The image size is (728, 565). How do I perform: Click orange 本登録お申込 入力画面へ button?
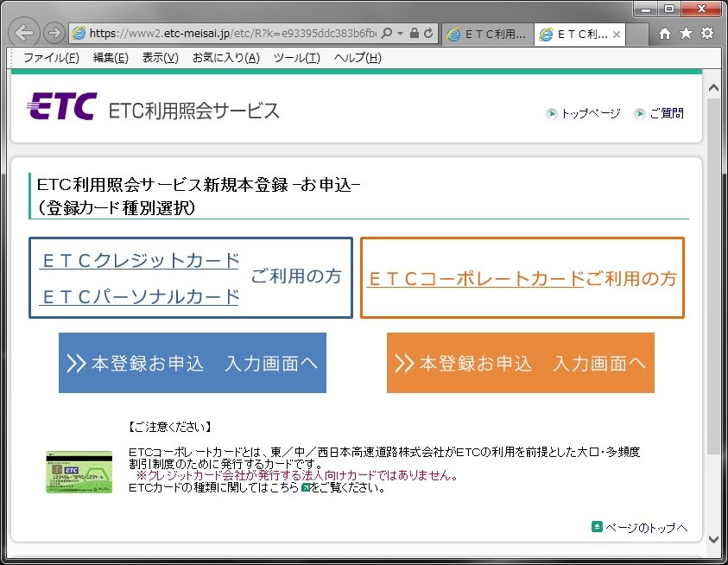tap(521, 363)
